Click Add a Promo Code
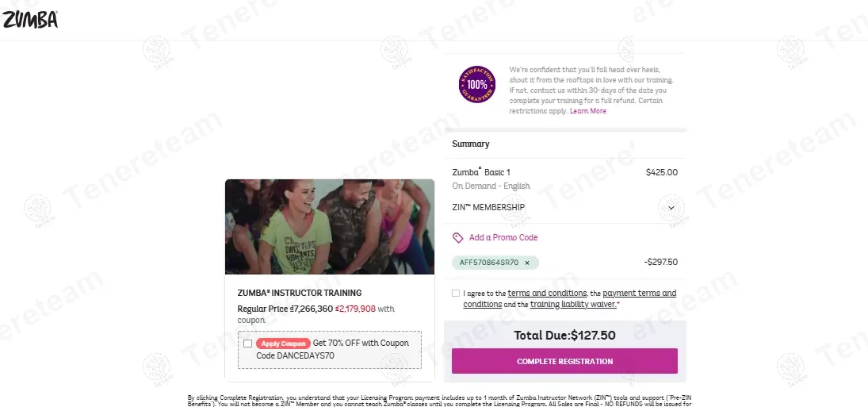The image size is (868, 407). 503,237
